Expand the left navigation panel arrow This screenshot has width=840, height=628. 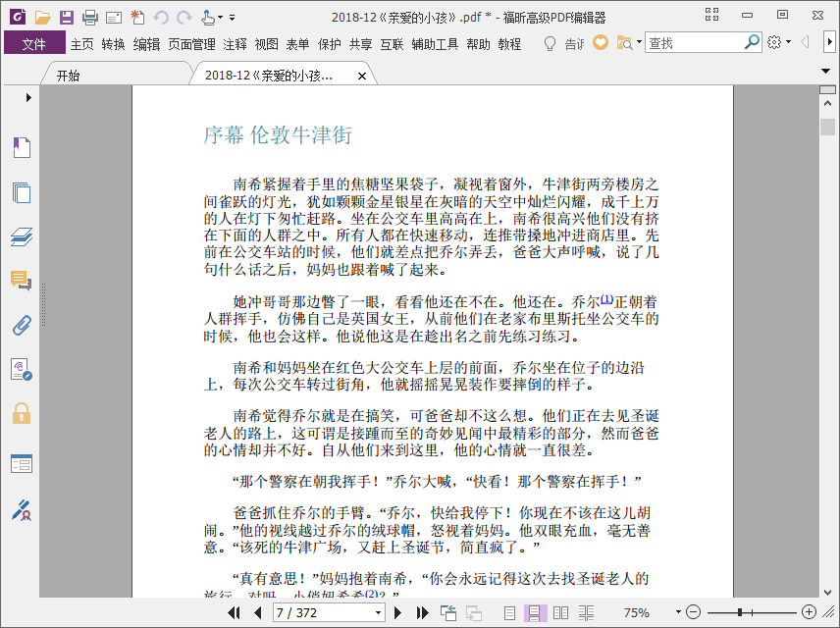click(x=28, y=97)
